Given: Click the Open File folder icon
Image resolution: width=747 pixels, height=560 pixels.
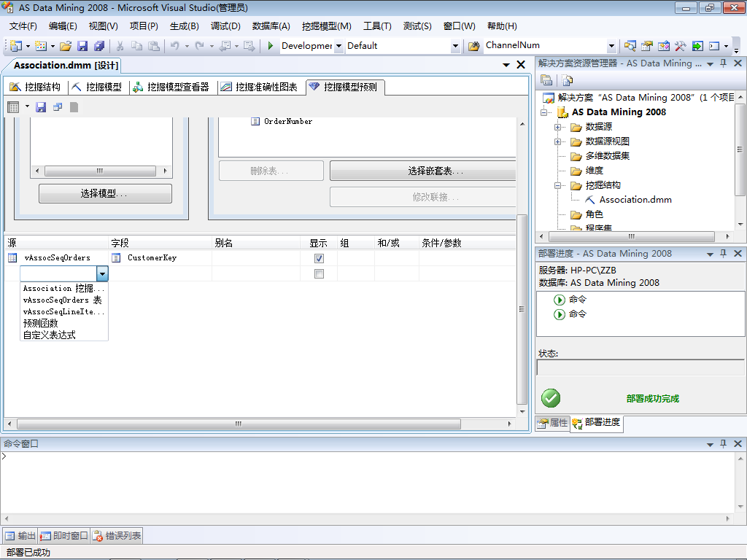Looking at the screenshot, I should tap(66, 46).
